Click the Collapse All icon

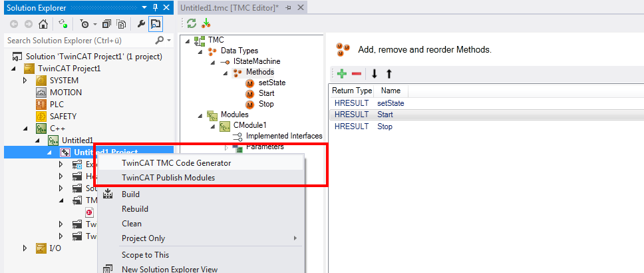(x=107, y=24)
